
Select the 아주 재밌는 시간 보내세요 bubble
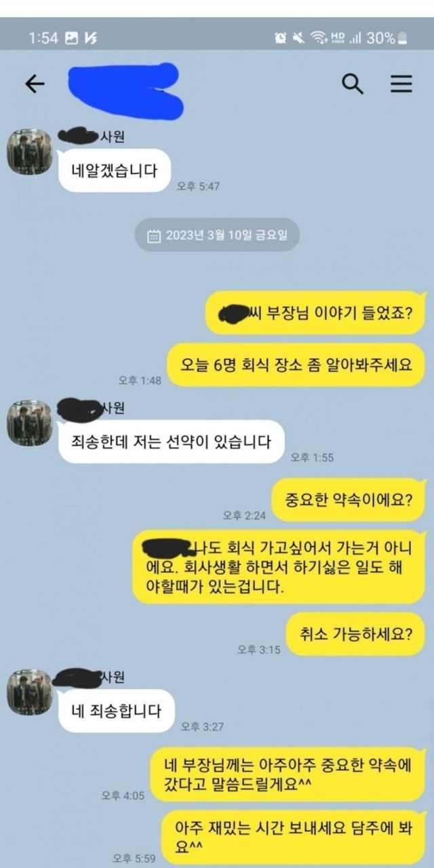[294, 837]
